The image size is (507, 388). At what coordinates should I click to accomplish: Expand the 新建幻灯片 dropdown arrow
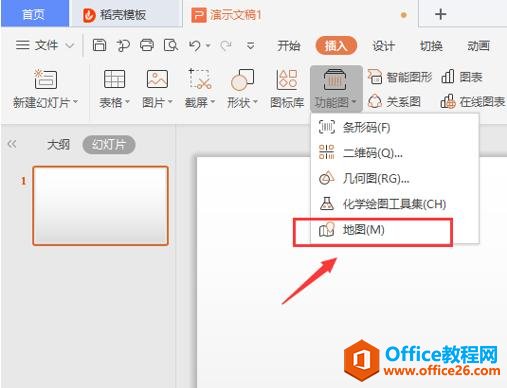75,101
